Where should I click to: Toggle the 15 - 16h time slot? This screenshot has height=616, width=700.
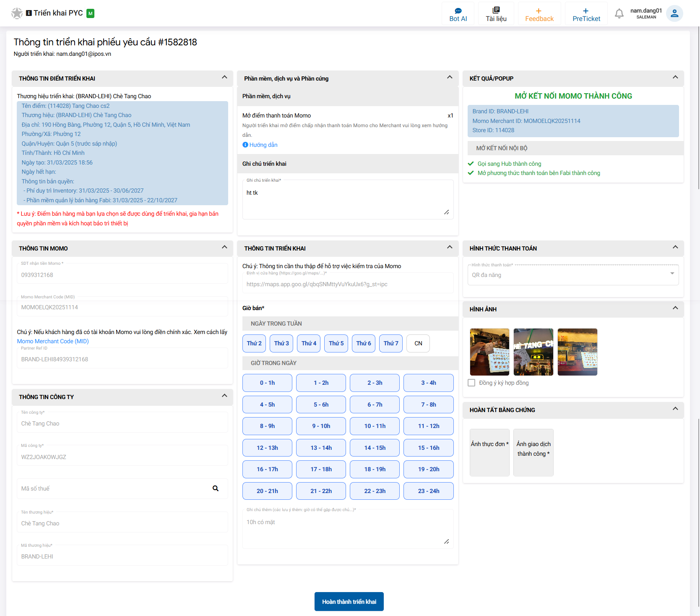point(429,448)
